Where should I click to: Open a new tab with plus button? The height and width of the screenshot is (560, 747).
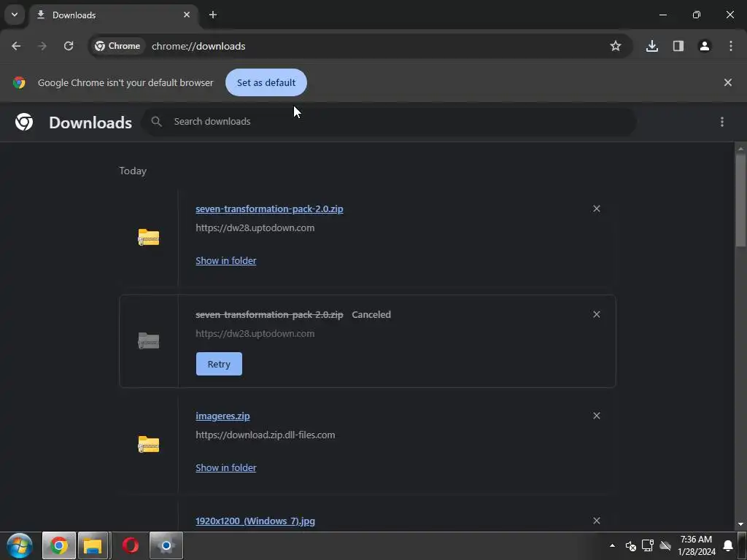point(213,15)
